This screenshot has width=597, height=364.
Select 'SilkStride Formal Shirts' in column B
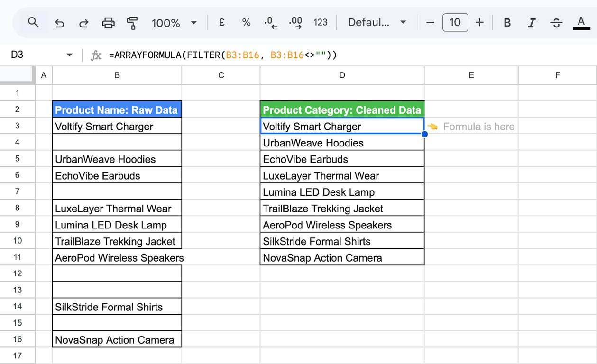117,307
